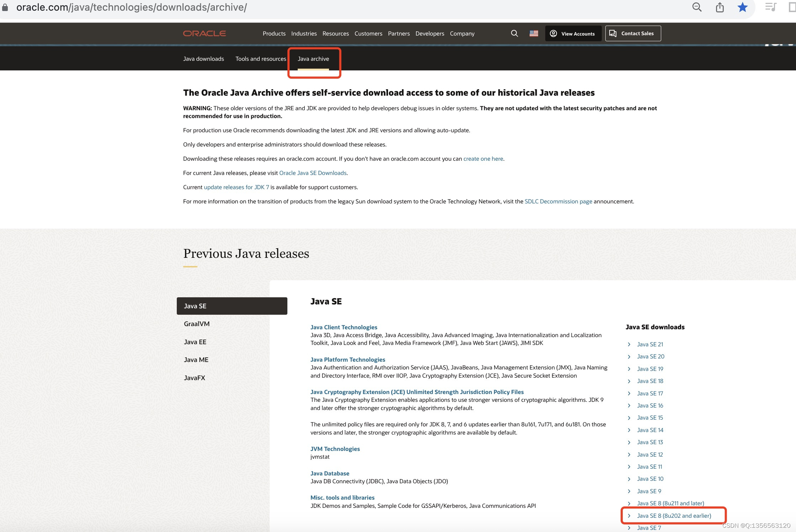Open the Java SE 16 download link
The height and width of the screenshot is (532, 796).
pyautogui.click(x=650, y=405)
